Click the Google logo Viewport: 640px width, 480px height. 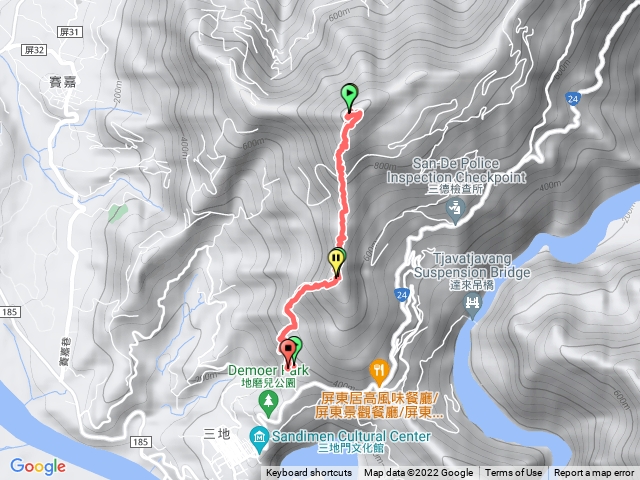[x=38, y=467]
